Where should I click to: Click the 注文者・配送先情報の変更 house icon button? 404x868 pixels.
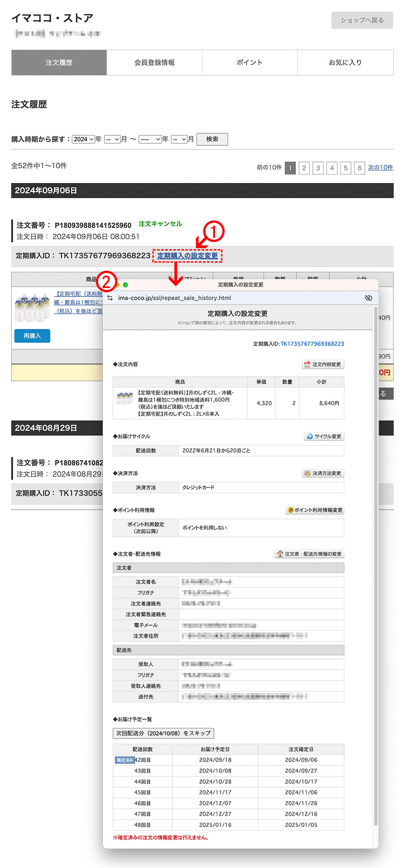pyautogui.click(x=309, y=554)
